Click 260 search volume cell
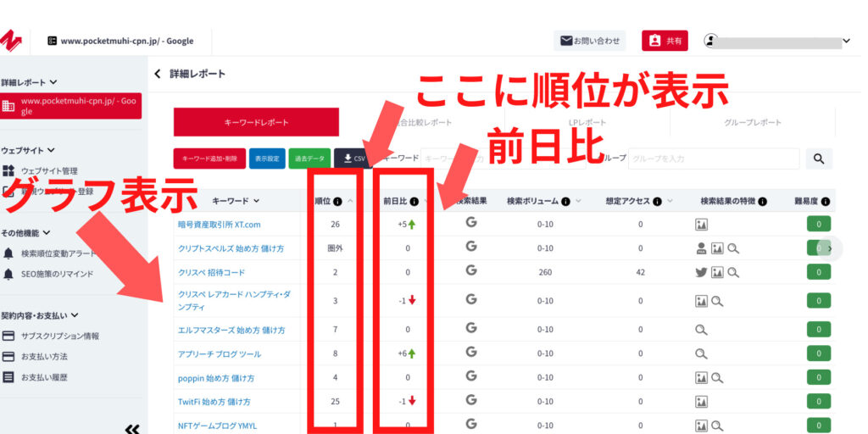This screenshot has height=434, width=868. coord(545,272)
